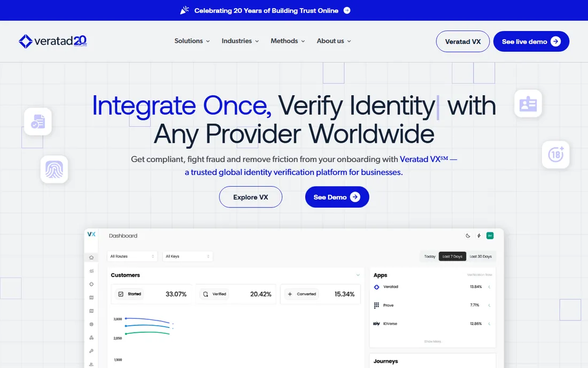Click the 18+ age verification floating icon

click(555, 154)
